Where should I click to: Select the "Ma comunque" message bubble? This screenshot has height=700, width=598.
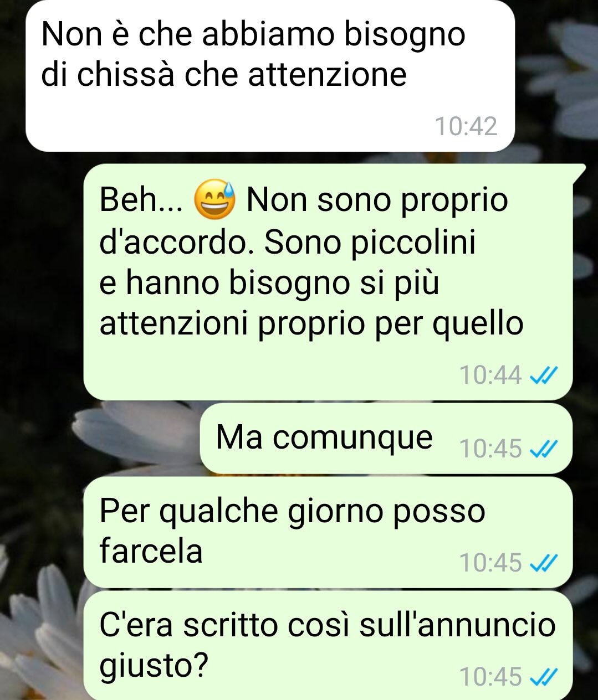386,439
